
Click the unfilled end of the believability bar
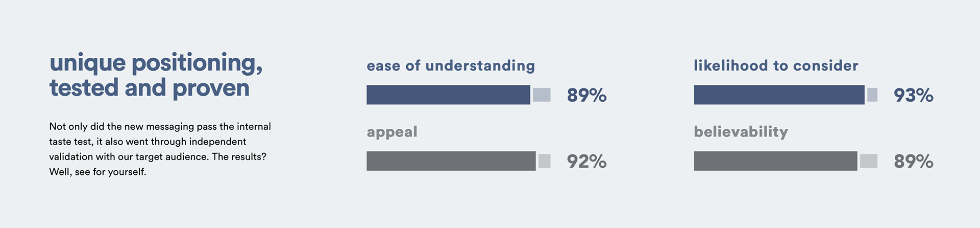868,161
